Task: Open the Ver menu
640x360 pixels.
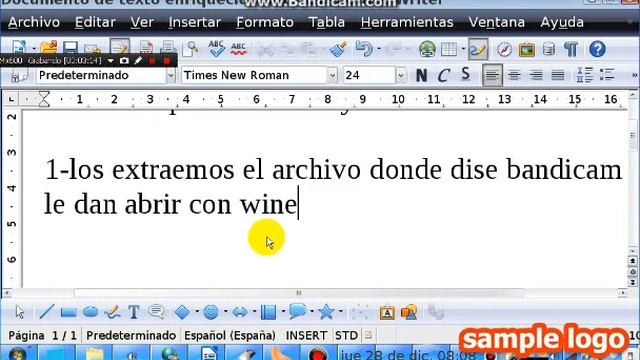Action: point(142,22)
